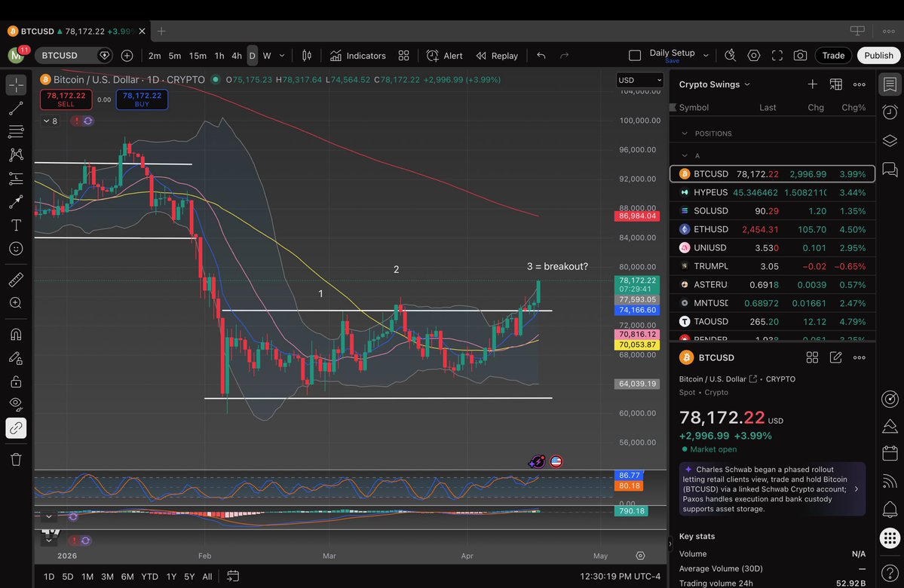Select the Trend Line drawing tool

tap(16, 109)
